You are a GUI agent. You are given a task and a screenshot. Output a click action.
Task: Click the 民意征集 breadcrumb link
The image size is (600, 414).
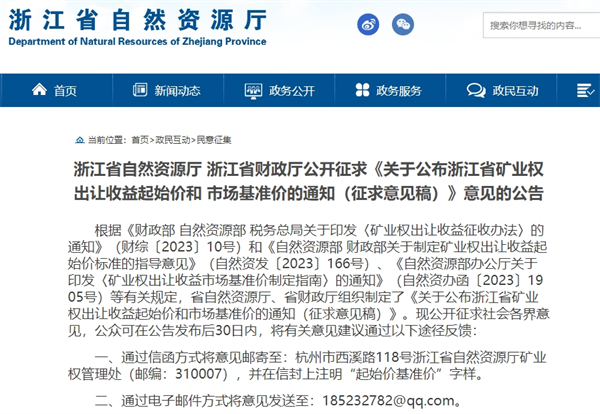[213, 140]
